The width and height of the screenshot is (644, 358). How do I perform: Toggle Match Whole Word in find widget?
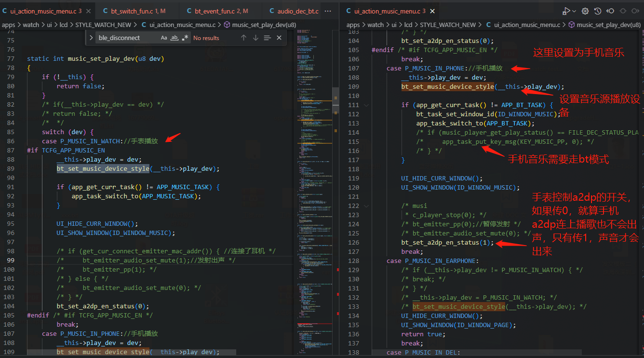(174, 38)
